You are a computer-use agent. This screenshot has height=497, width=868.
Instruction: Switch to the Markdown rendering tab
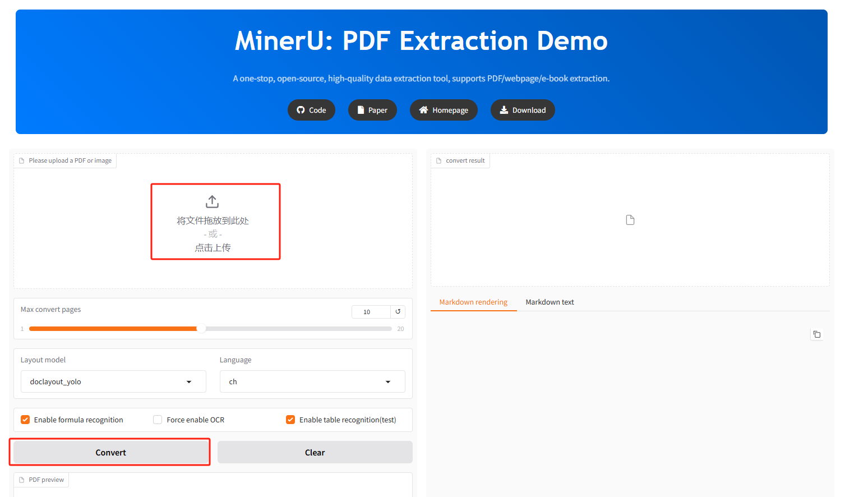coord(473,302)
